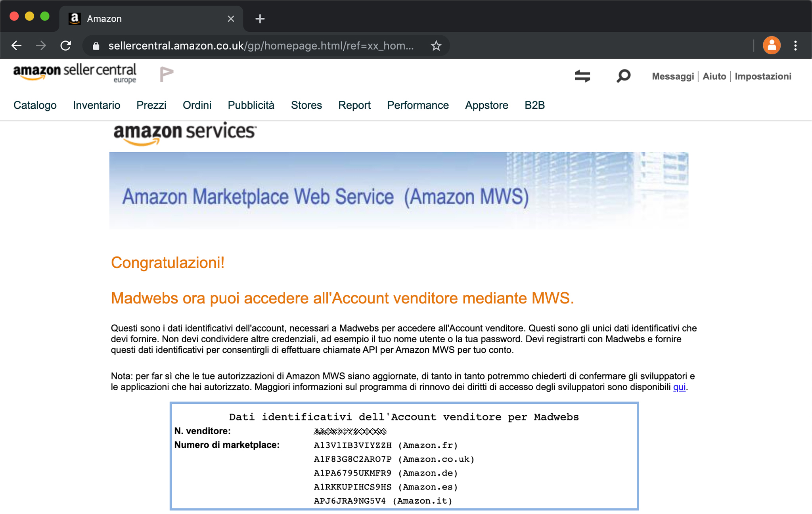Screen dimensions: 812x514
Task: Open a new browser tab
Action: click(x=260, y=19)
